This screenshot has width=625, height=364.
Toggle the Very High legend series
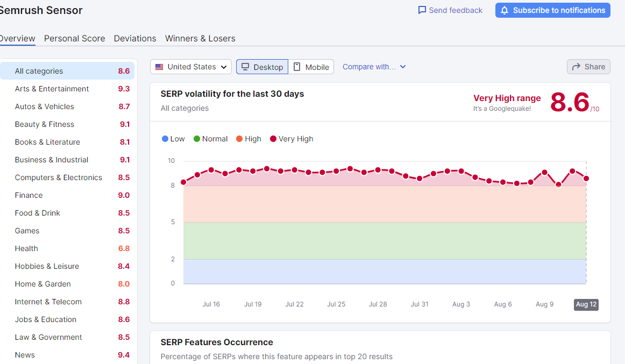292,139
